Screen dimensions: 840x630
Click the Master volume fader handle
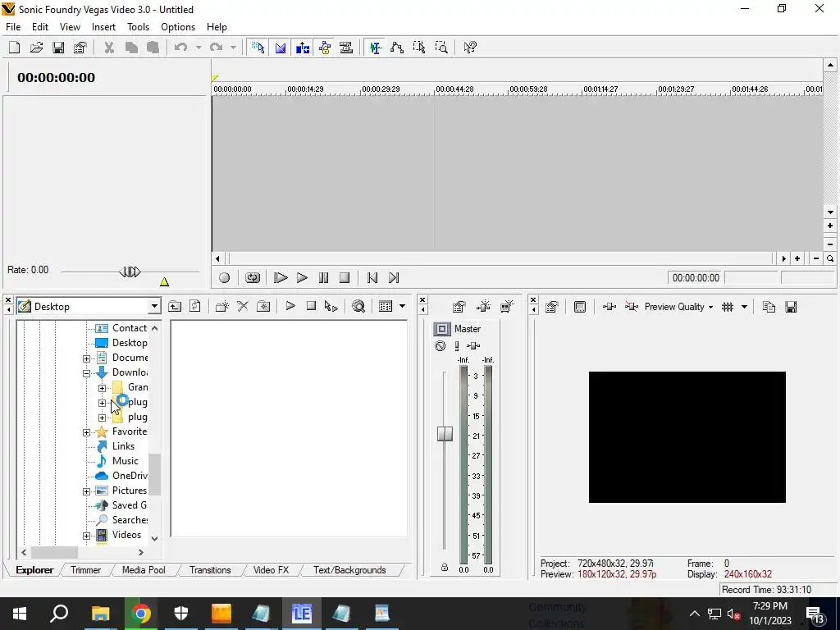tap(445, 433)
